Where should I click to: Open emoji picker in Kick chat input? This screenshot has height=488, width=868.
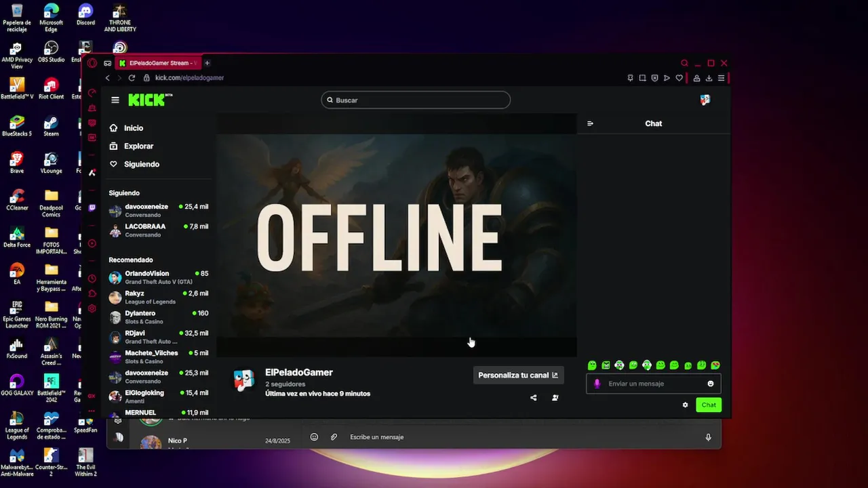tap(711, 384)
